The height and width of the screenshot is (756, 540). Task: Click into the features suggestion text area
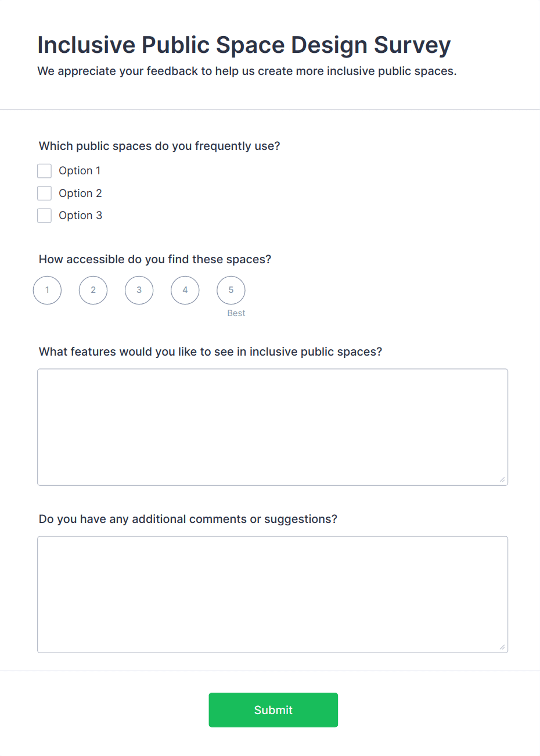(272, 427)
